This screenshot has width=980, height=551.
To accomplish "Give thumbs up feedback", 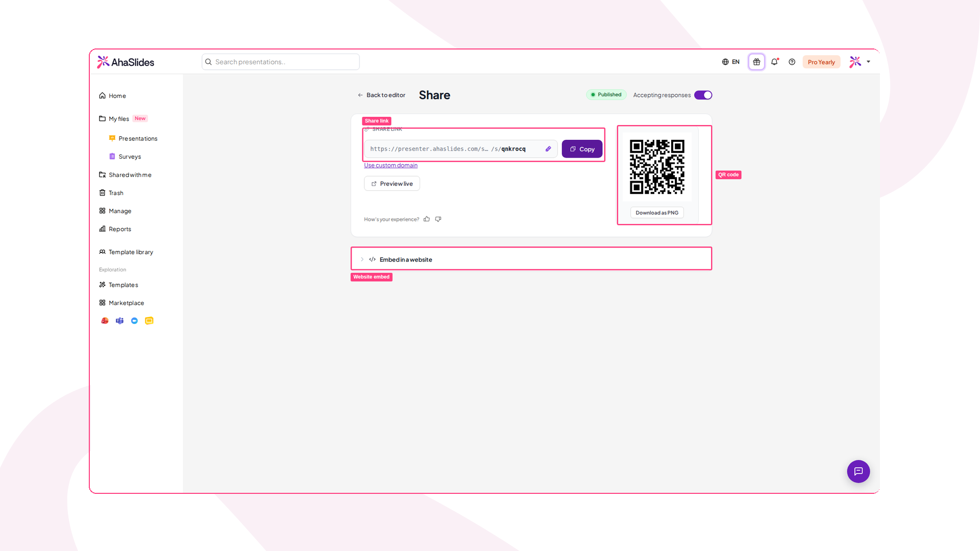I will click(427, 219).
